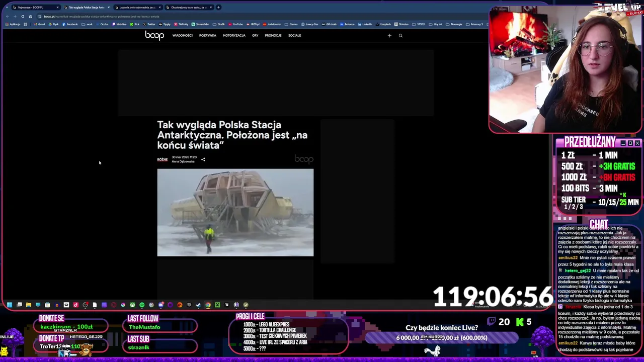Switch to the Najnowsze - BOOP.PL tab

click(35, 8)
